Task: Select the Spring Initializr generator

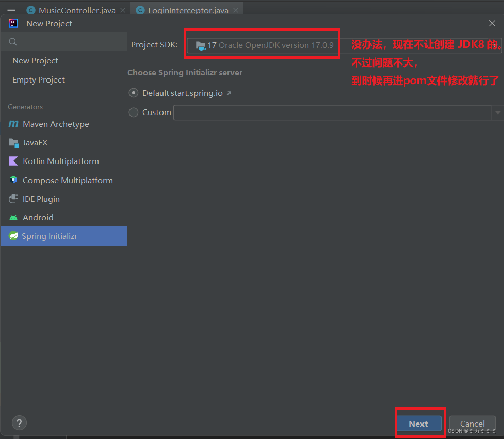Action: coord(63,236)
